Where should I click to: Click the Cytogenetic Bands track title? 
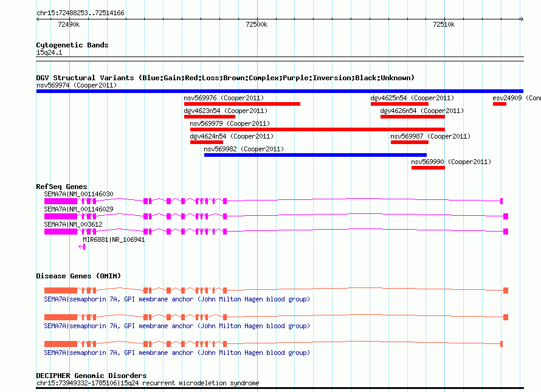[x=72, y=45]
